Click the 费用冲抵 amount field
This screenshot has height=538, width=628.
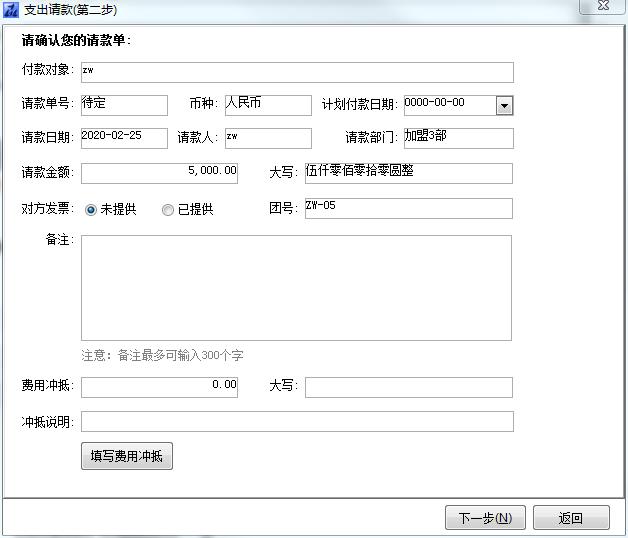pos(160,387)
